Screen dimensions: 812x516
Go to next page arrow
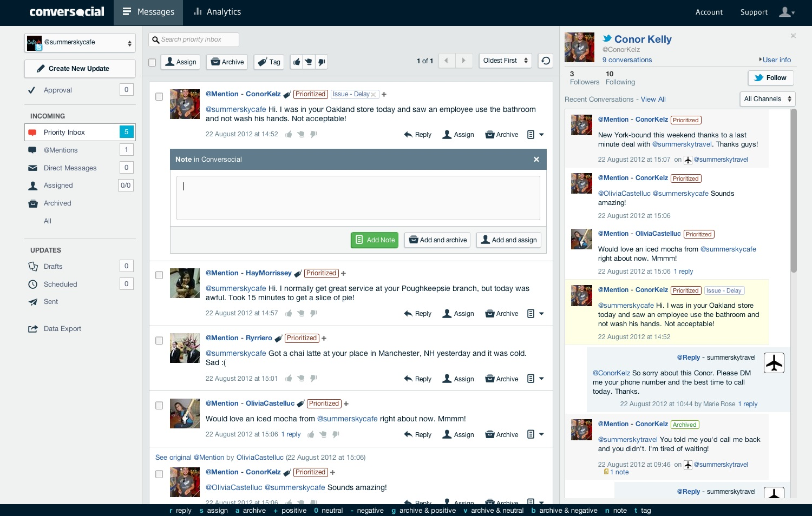[464, 61]
